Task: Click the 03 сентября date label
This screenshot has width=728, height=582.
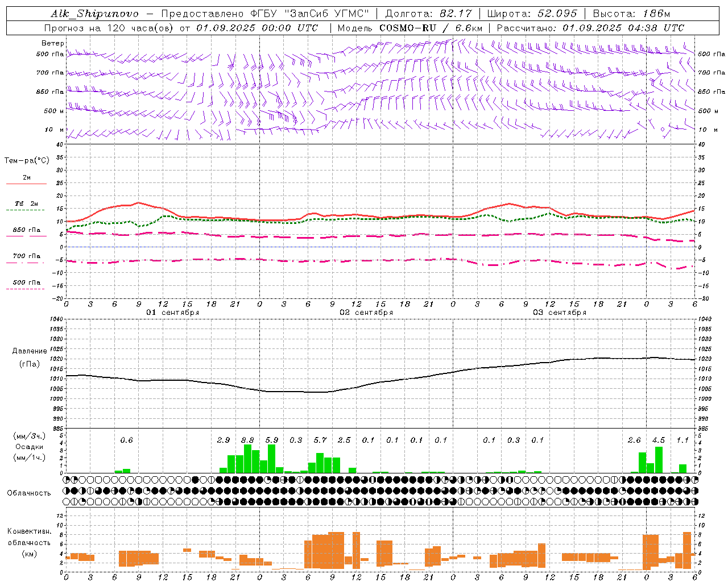Action: coord(560,313)
